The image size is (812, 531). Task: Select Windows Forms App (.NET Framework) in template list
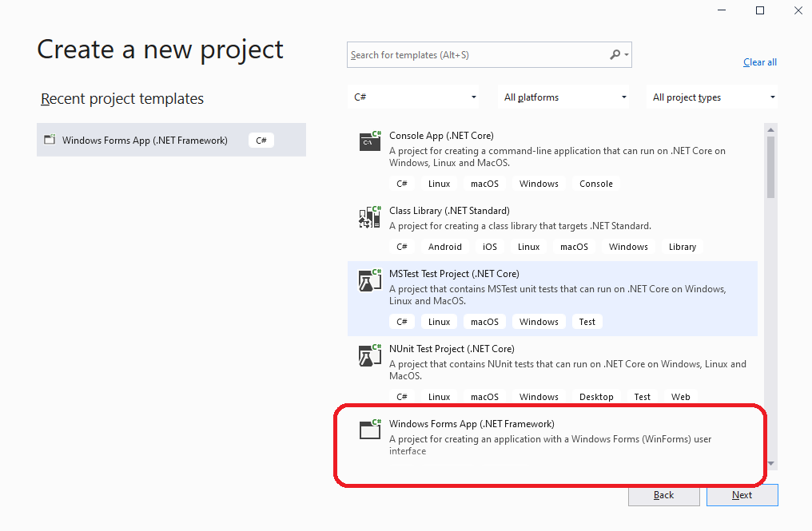(x=552, y=438)
